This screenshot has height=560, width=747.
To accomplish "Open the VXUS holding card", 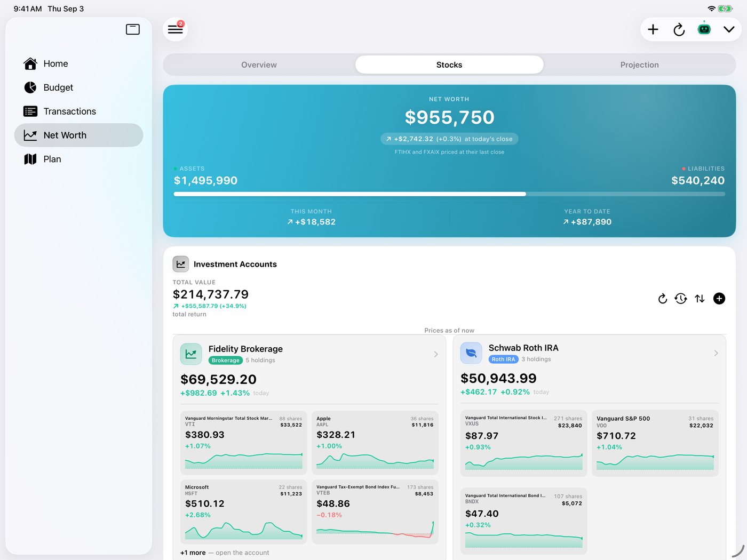I will click(524, 443).
